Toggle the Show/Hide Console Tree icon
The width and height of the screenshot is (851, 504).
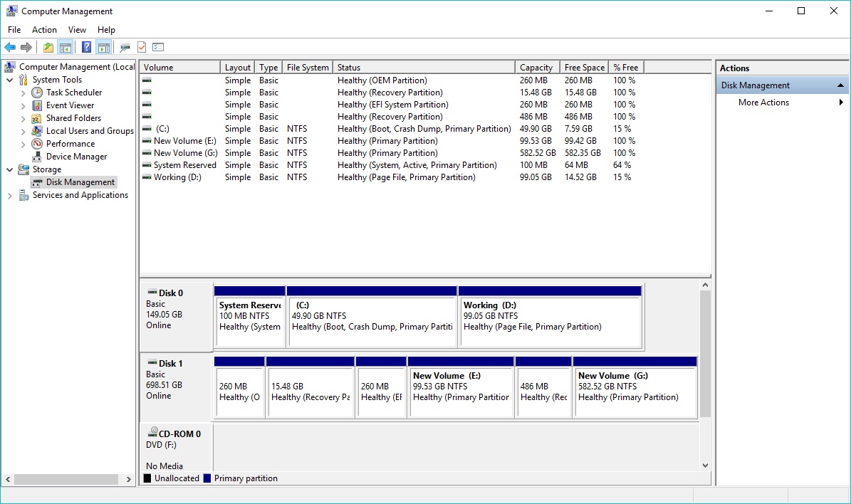(x=65, y=47)
